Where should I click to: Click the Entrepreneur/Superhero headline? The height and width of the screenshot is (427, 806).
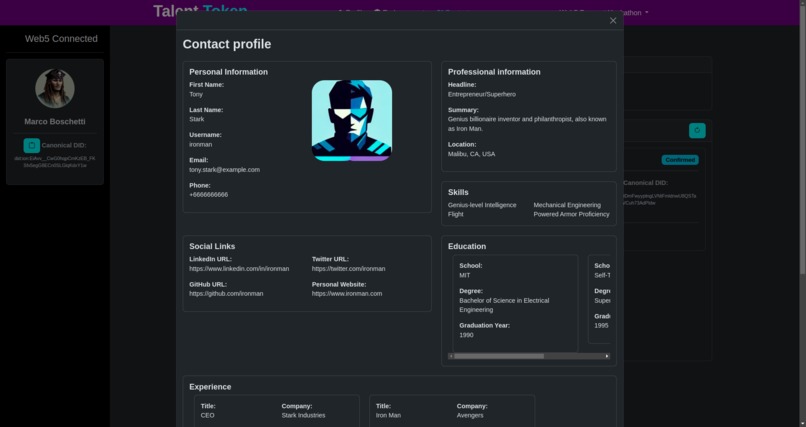pyautogui.click(x=482, y=94)
